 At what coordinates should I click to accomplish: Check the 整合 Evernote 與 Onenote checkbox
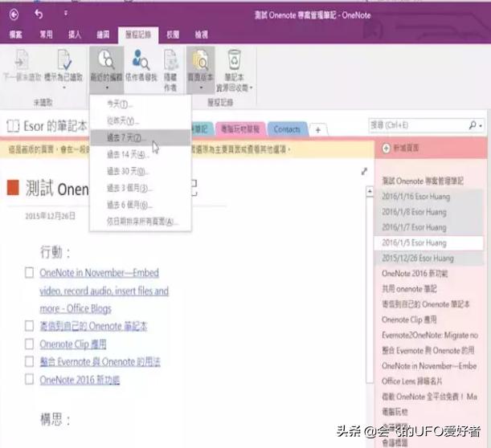pyautogui.click(x=29, y=361)
